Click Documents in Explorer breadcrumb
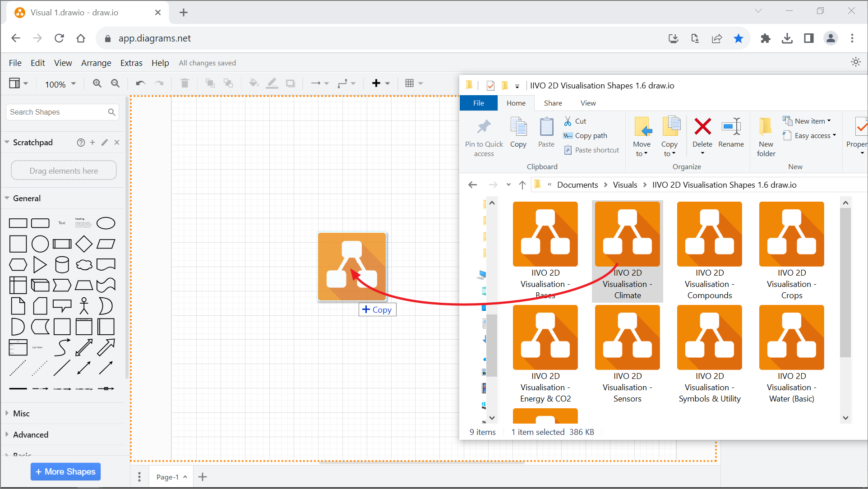The height and width of the screenshot is (489, 868). (x=577, y=185)
